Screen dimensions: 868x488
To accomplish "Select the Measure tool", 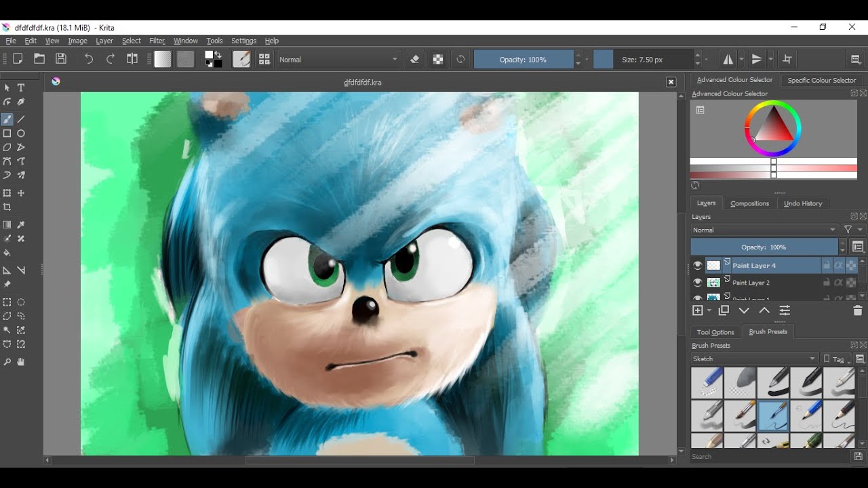I will (x=21, y=270).
